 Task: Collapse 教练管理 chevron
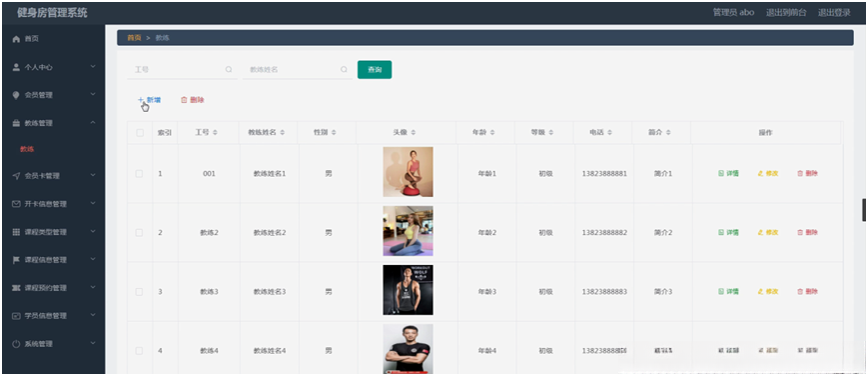point(93,123)
